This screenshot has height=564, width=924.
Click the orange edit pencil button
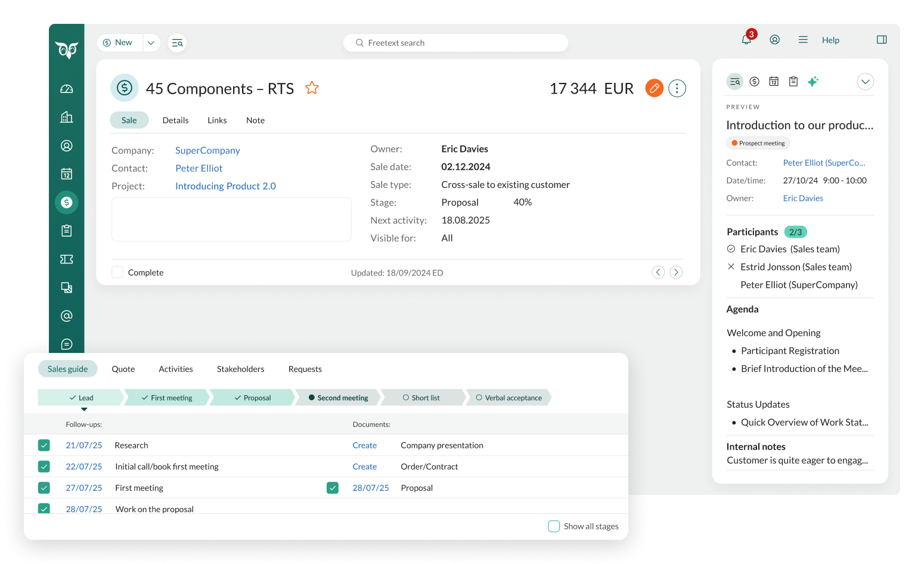[x=654, y=88]
